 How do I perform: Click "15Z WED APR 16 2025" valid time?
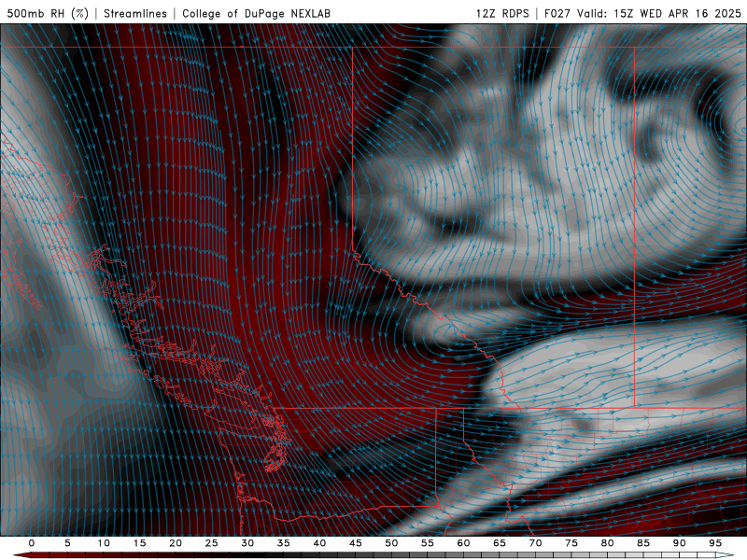point(677,13)
